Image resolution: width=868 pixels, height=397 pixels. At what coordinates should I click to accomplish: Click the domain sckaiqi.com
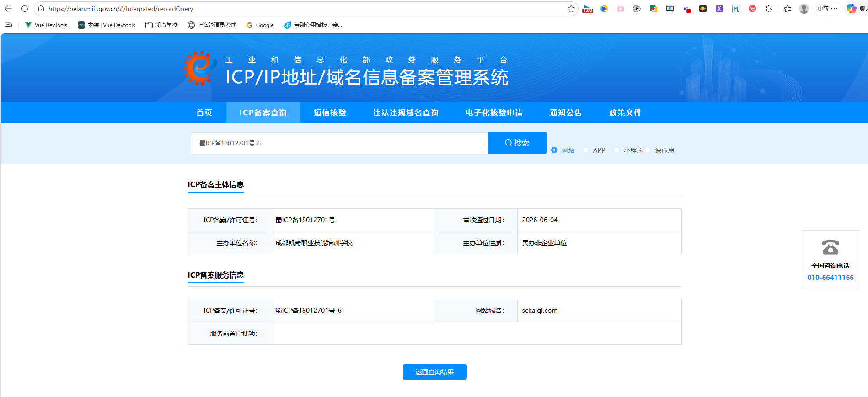click(x=540, y=311)
